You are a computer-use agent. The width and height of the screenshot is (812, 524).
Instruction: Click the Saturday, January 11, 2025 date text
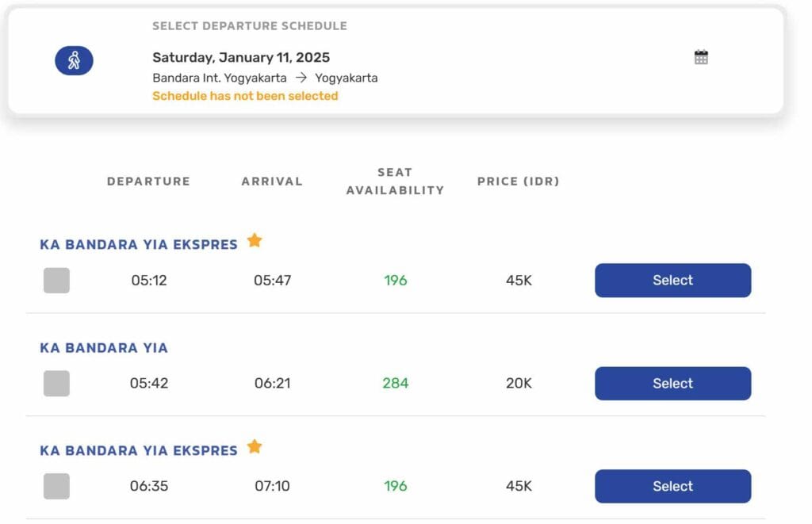pos(240,56)
